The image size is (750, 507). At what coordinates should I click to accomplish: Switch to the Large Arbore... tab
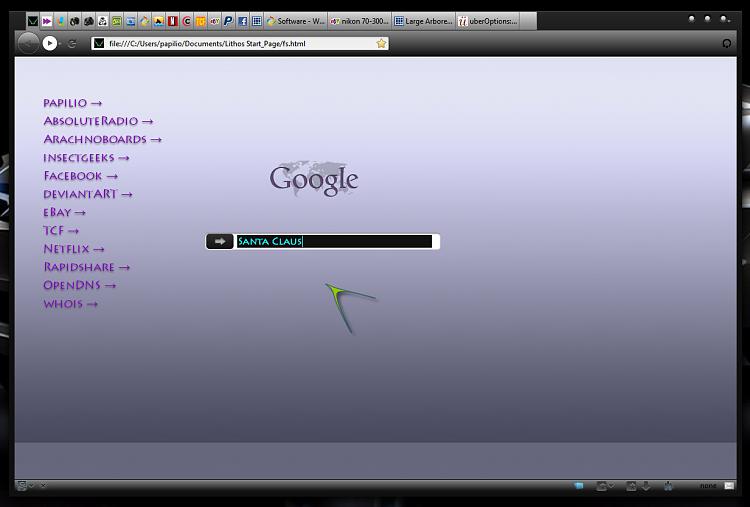(x=424, y=21)
